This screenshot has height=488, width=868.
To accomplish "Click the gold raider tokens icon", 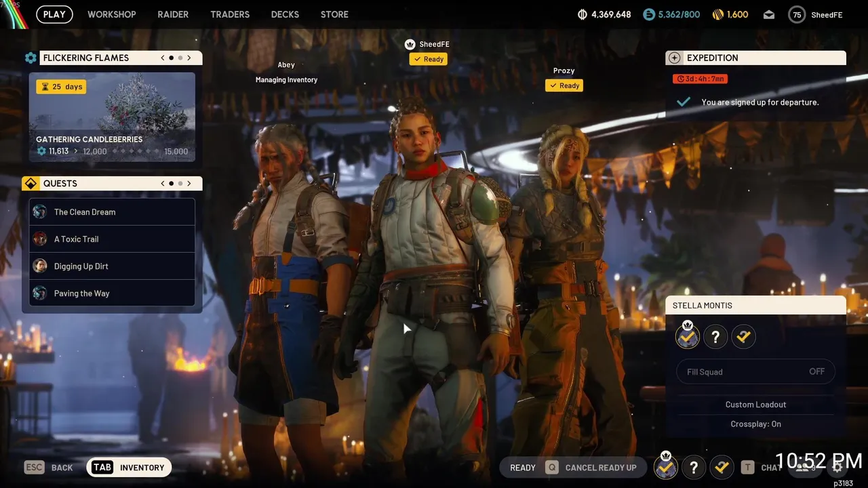I will point(718,14).
